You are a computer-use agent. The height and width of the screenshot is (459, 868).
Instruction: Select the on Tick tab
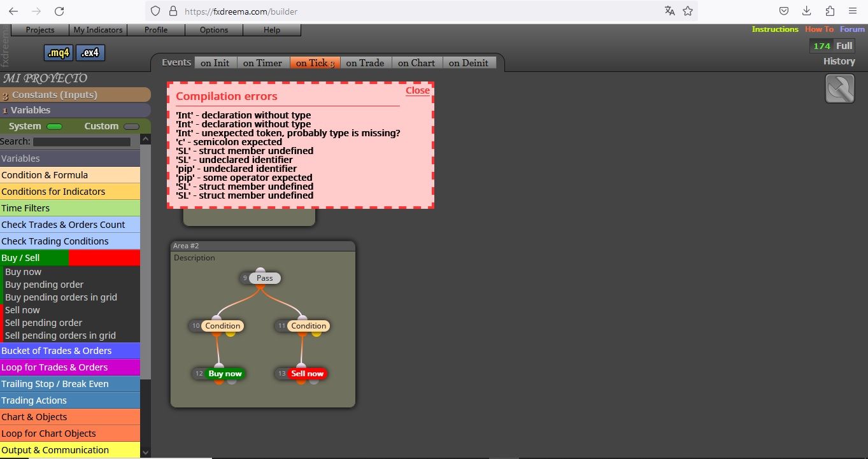tap(315, 62)
